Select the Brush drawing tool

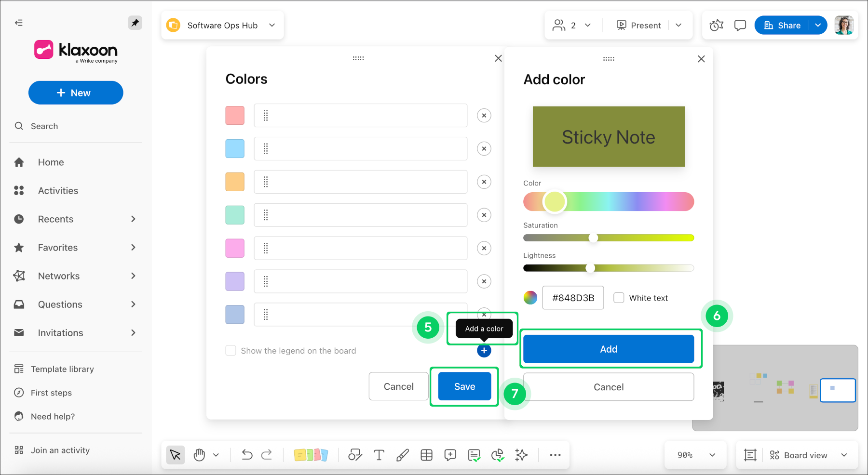(403, 455)
